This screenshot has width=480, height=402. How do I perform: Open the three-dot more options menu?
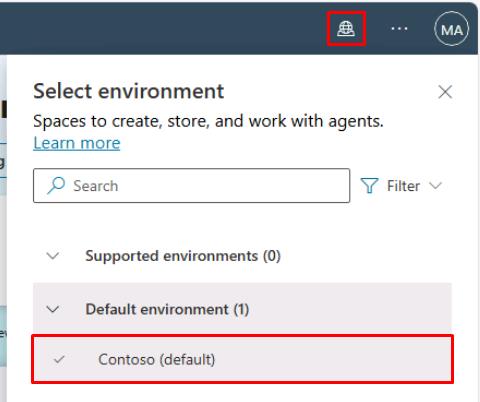click(399, 29)
